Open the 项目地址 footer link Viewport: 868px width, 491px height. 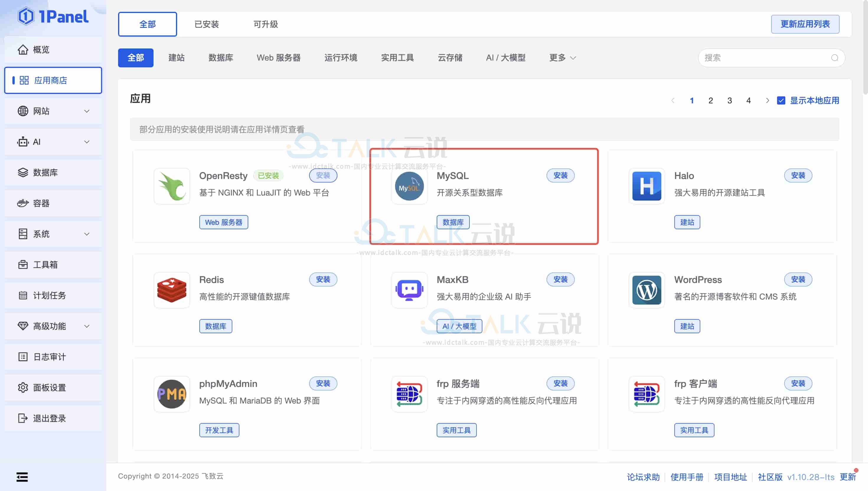click(731, 477)
